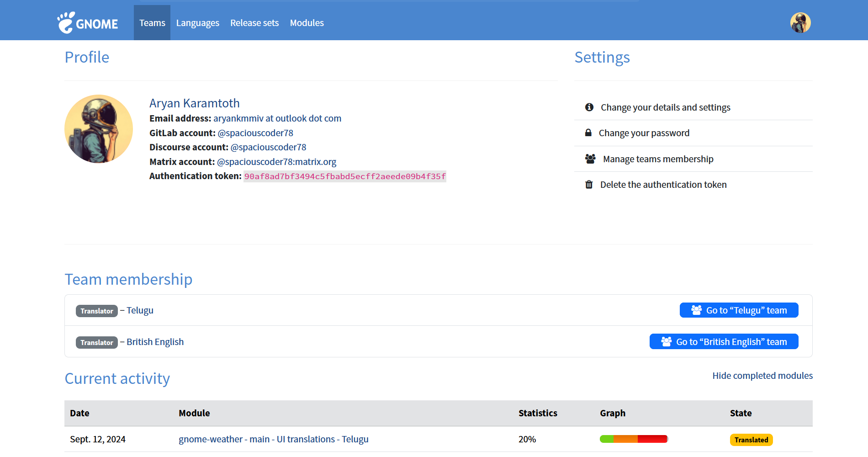
Task: Click Hide completed modules
Action: pos(762,376)
